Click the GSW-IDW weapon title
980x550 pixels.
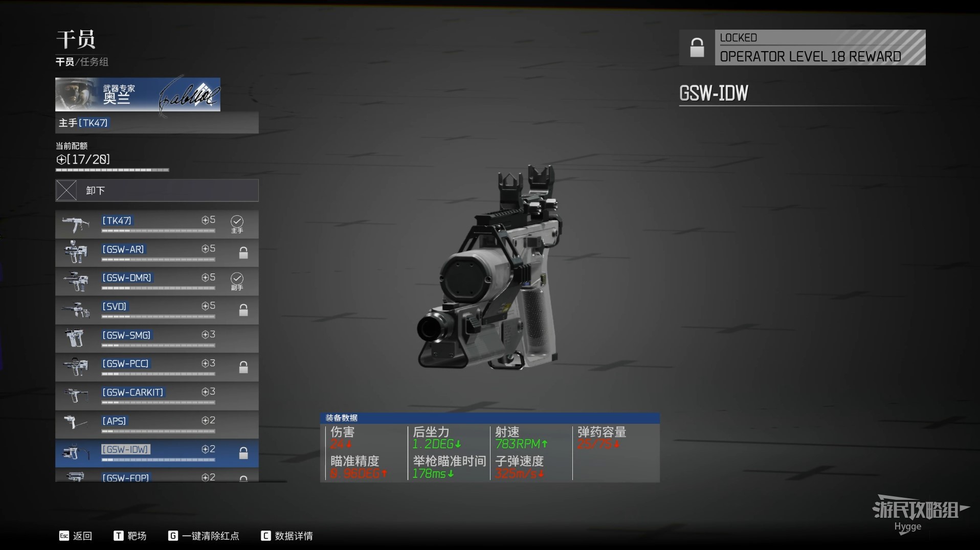714,93
